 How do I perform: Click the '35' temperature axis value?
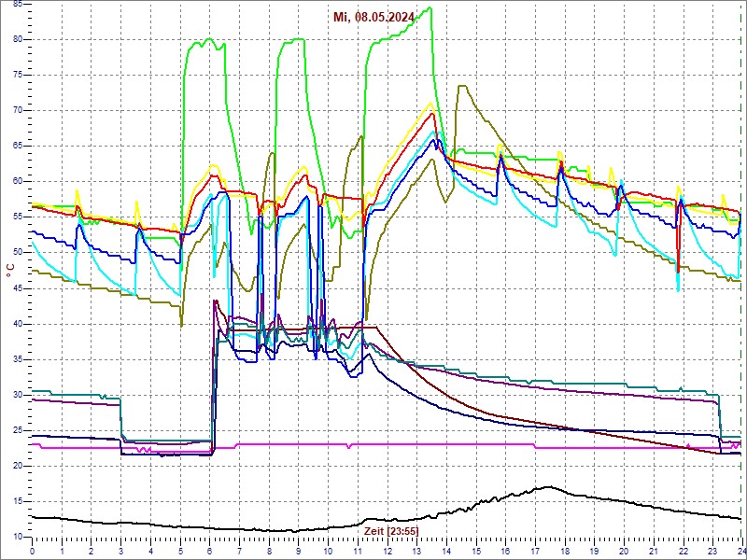click(x=18, y=359)
